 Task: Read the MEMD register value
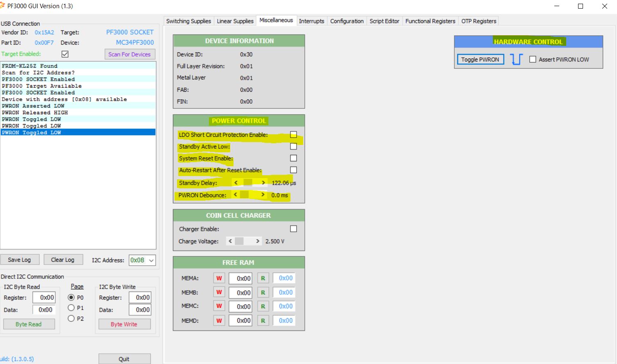point(263,320)
